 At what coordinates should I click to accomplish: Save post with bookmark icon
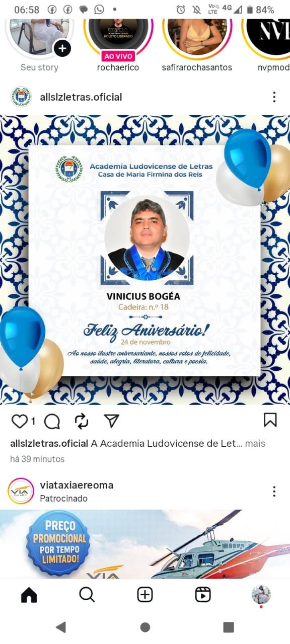[x=270, y=420]
